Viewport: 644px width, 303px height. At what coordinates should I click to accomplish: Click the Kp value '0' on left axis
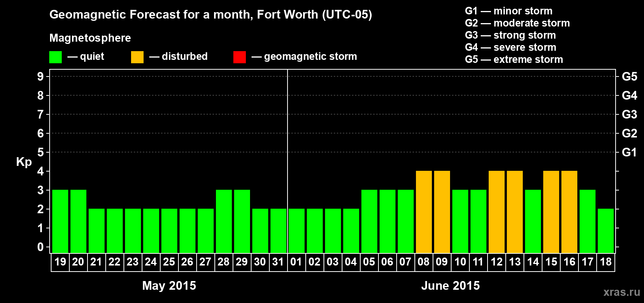(x=40, y=247)
